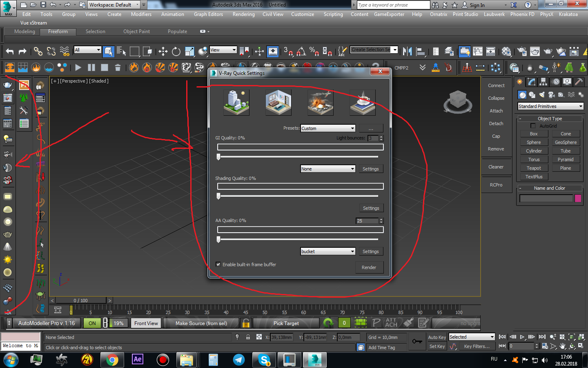588x368 pixels.
Task: Click the trash can icon in Phoenix toolbar
Action: (x=118, y=67)
